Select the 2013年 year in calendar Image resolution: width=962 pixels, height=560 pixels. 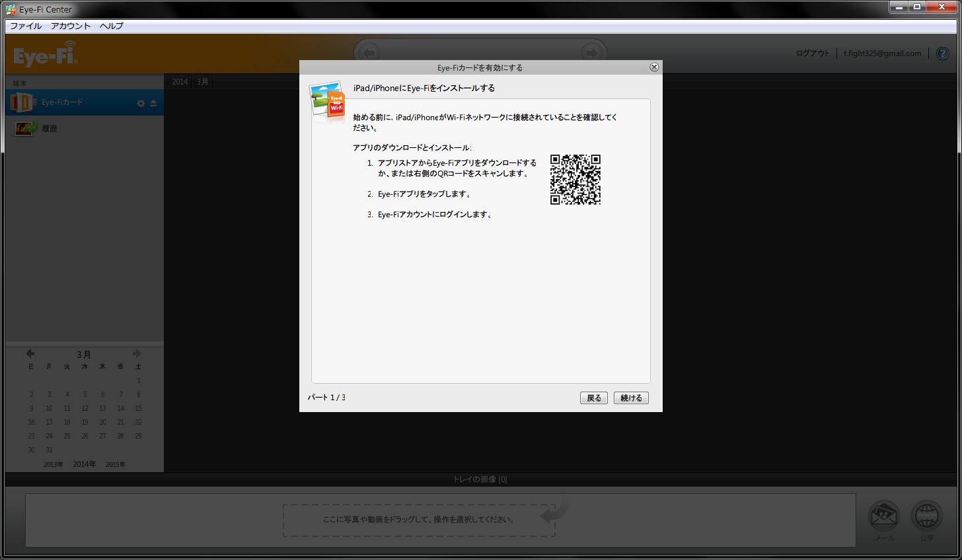pos(54,464)
